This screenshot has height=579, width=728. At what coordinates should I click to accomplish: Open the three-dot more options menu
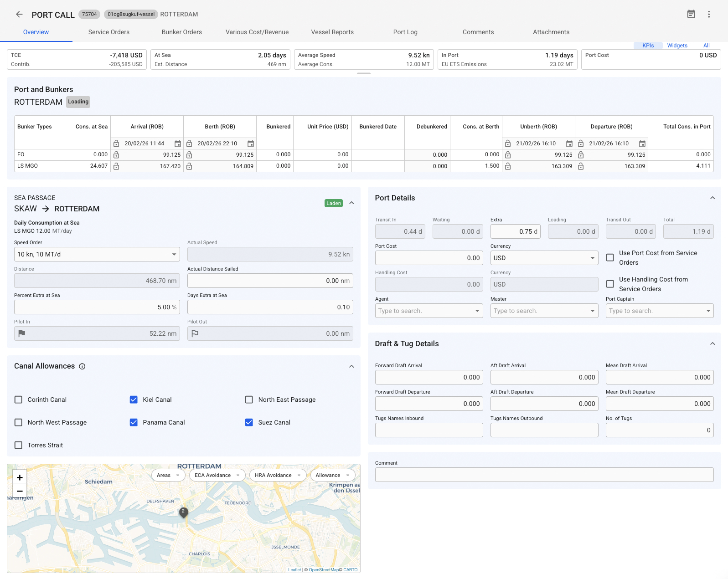[x=709, y=14]
